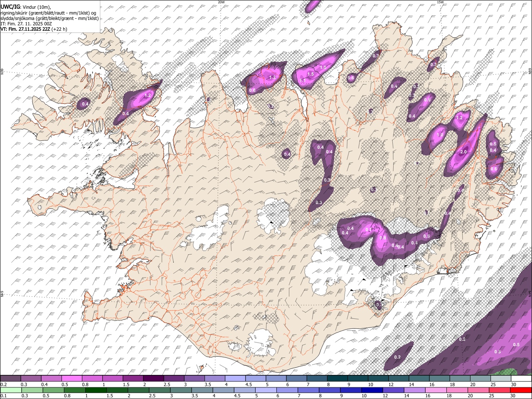Click the upper legend swatch starting at 0.2
Screen dimensions: 532x399
tap(10, 379)
